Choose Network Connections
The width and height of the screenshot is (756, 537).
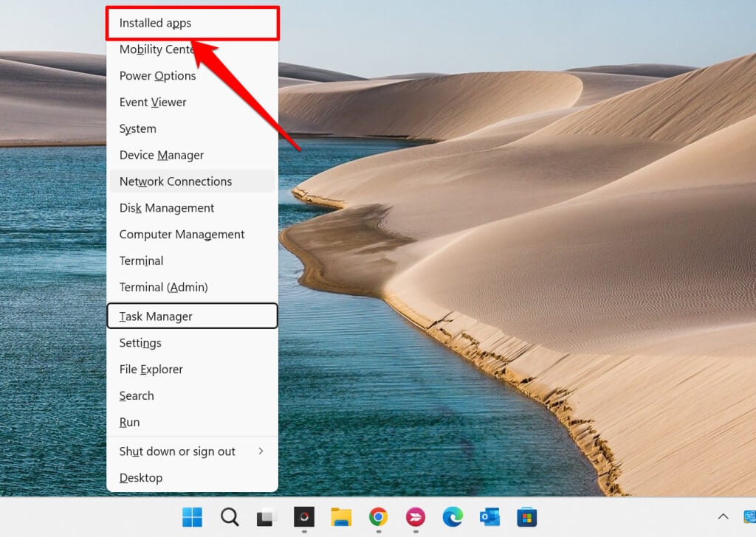192,181
